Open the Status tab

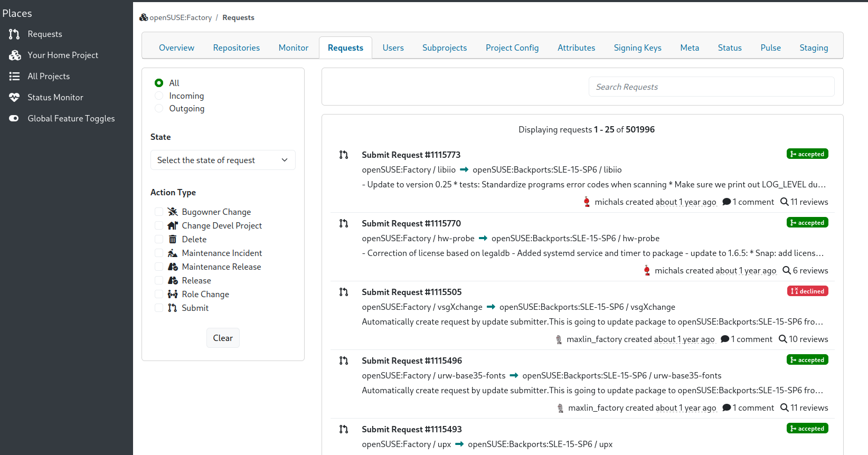click(730, 48)
